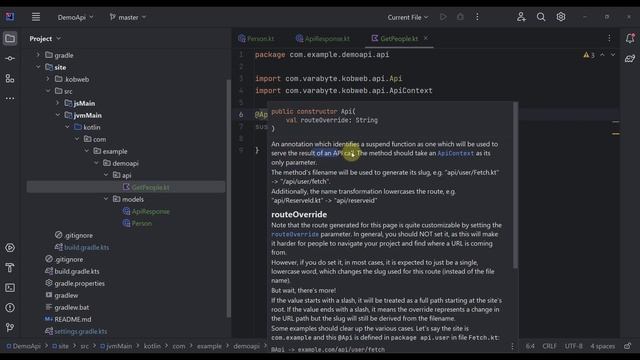Viewport: 640px width, 360px height.
Task: Collapse the models folder
Action: pos(106,199)
